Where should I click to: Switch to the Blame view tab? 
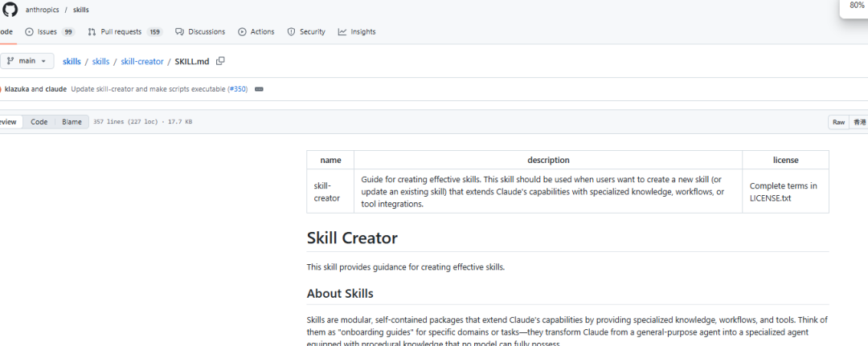(72, 121)
